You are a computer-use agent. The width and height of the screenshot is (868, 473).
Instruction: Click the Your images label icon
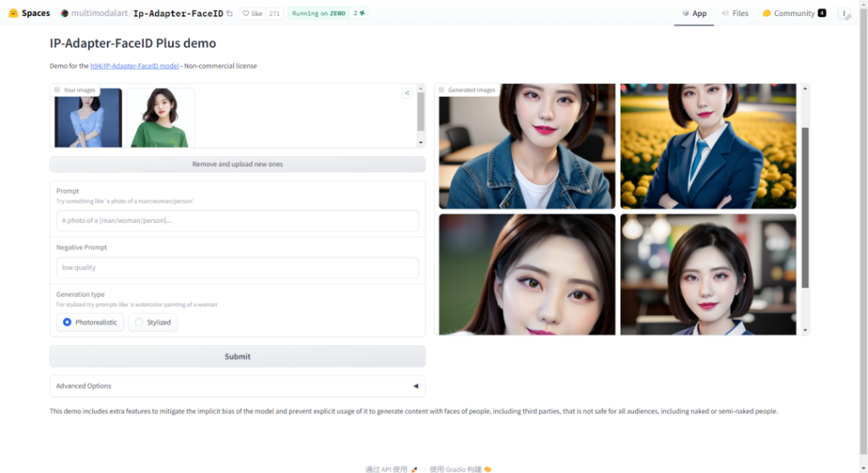[57, 90]
